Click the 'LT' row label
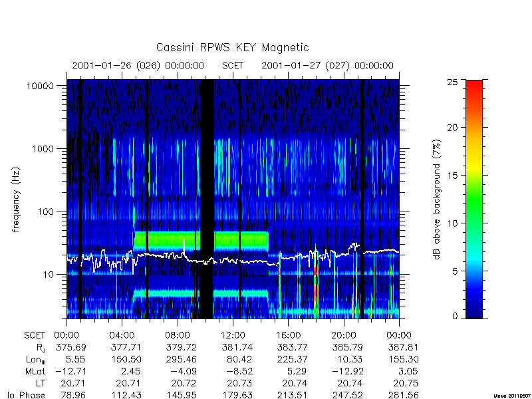 pos(41,384)
